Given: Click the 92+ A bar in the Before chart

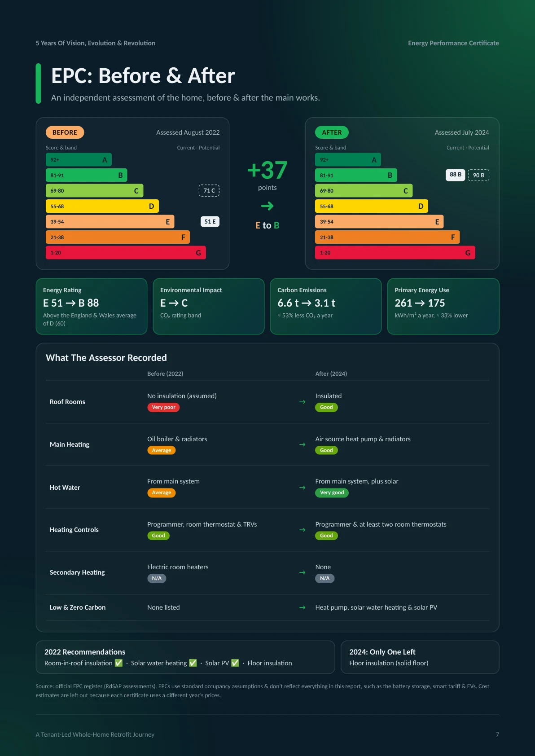Looking at the screenshot, I should 79,160.
